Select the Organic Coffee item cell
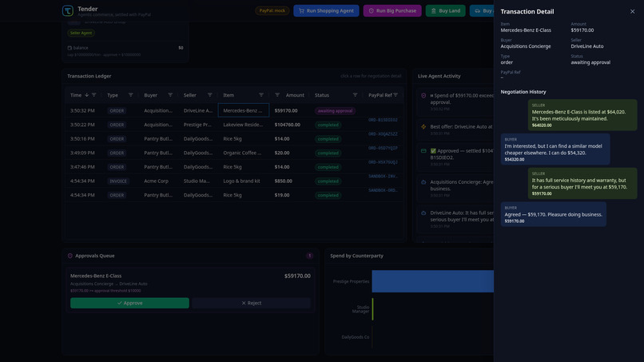The width and height of the screenshot is (644, 362). [x=242, y=153]
